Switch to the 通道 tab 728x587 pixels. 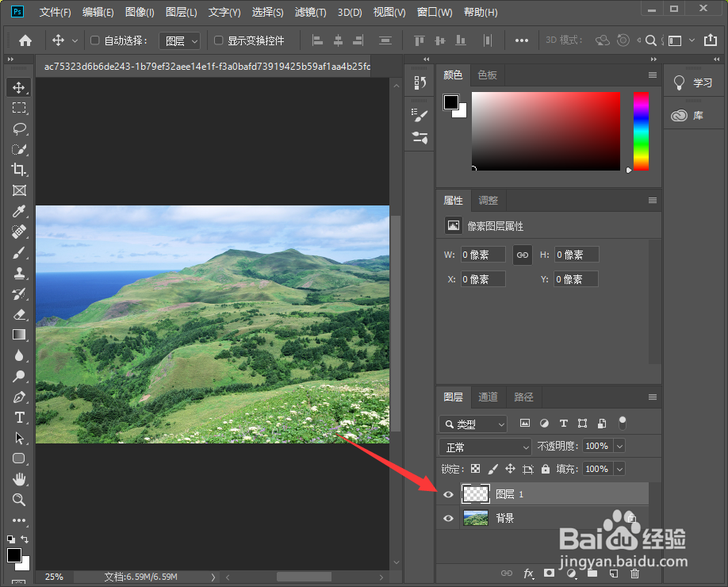pyautogui.click(x=488, y=397)
